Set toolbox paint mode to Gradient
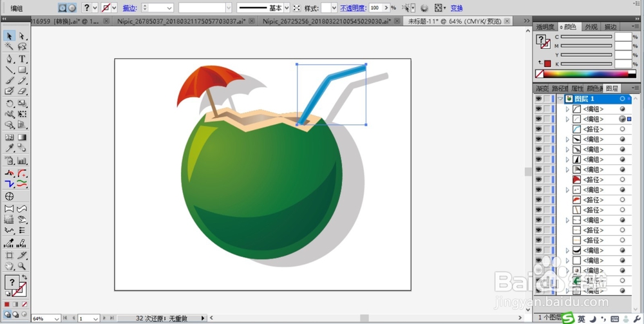 [15, 304]
